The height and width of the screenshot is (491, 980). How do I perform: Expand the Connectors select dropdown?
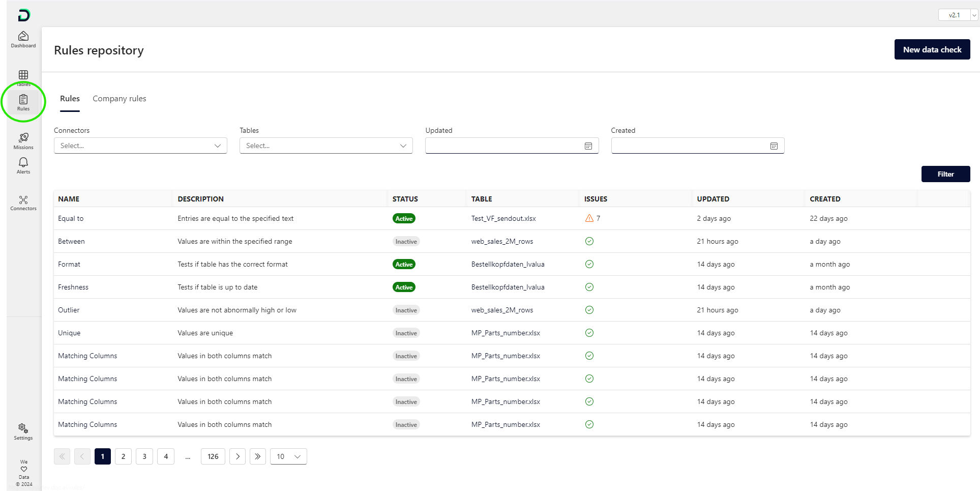point(140,146)
